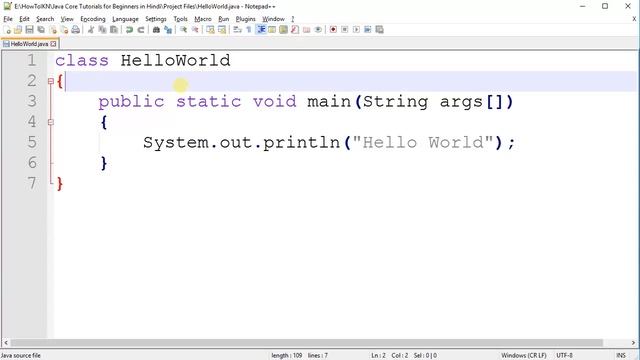Create a new file with the New icon
The image size is (640, 360).
click(7, 30)
